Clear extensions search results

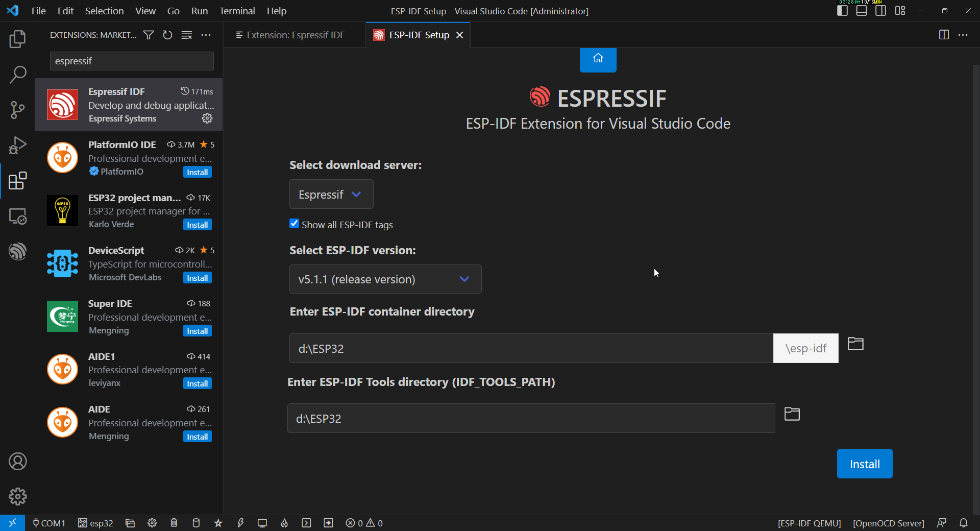(x=187, y=35)
